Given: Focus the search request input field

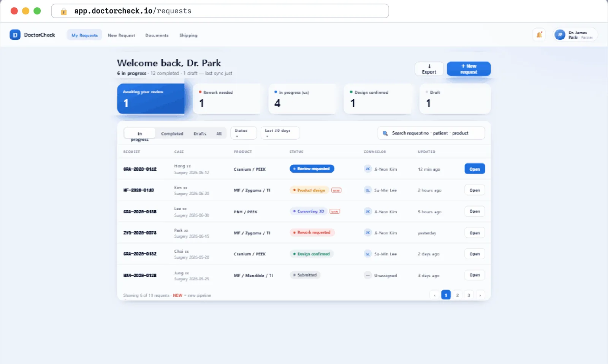Looking at the screenshot, I should coord(431,133).
